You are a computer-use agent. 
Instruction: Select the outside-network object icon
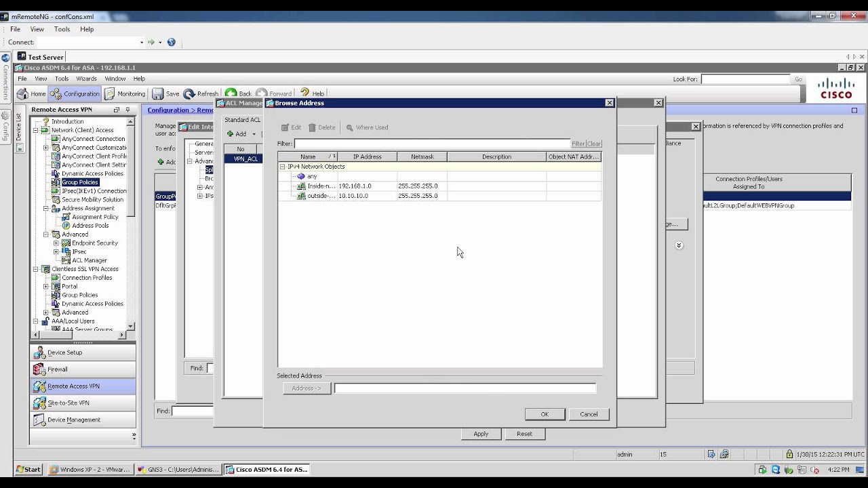[x=301, y=196]
